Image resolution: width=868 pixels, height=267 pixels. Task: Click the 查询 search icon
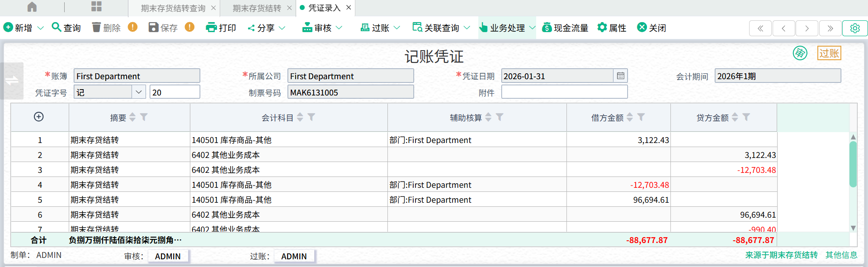[x=57, y=27]
